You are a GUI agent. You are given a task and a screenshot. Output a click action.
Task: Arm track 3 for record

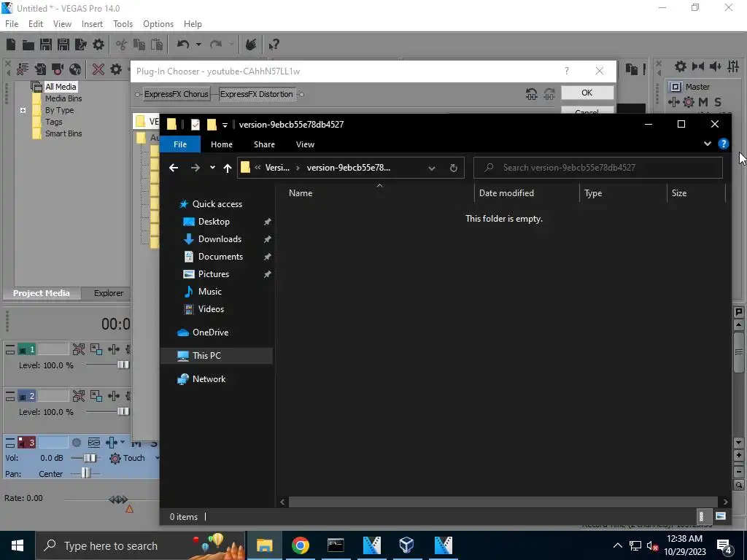(x=76, y=443)
